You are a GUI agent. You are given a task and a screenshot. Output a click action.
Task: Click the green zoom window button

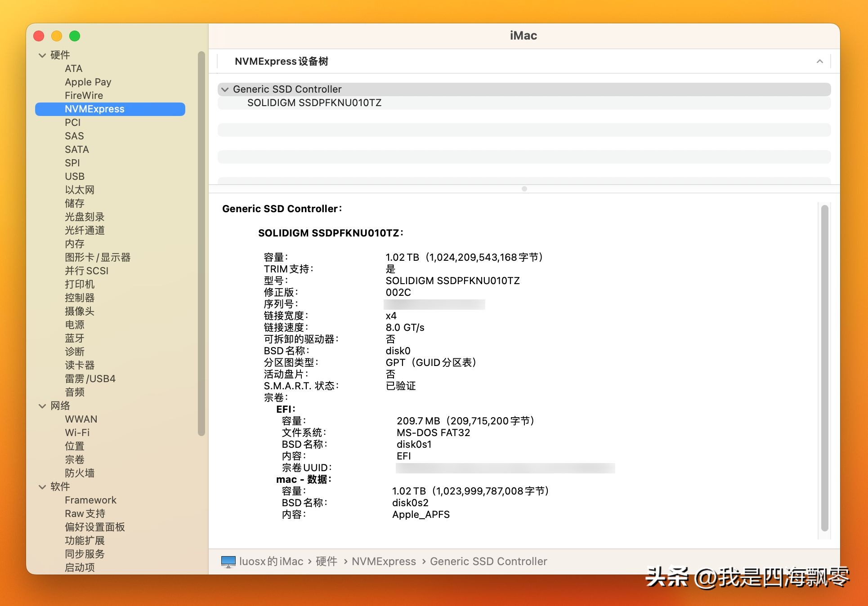coord(75,36)
